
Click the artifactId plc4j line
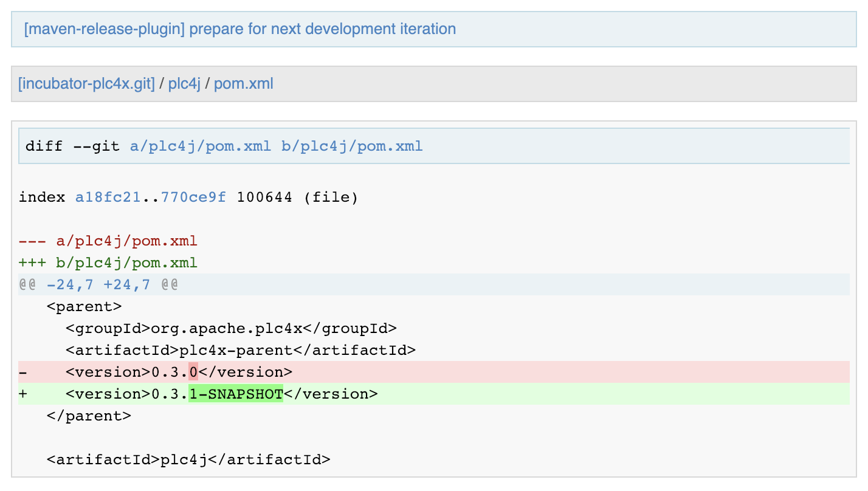point(188,459)
